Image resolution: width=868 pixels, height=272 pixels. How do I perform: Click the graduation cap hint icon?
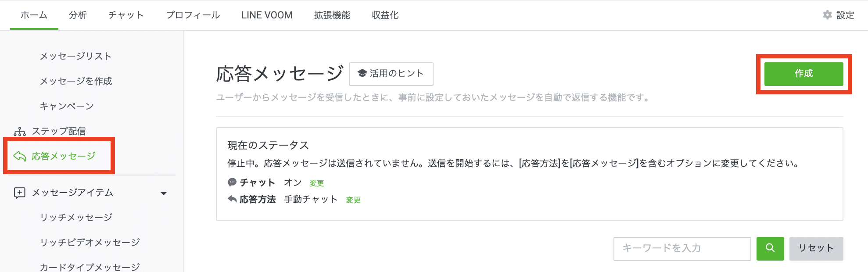coord(362,73)
